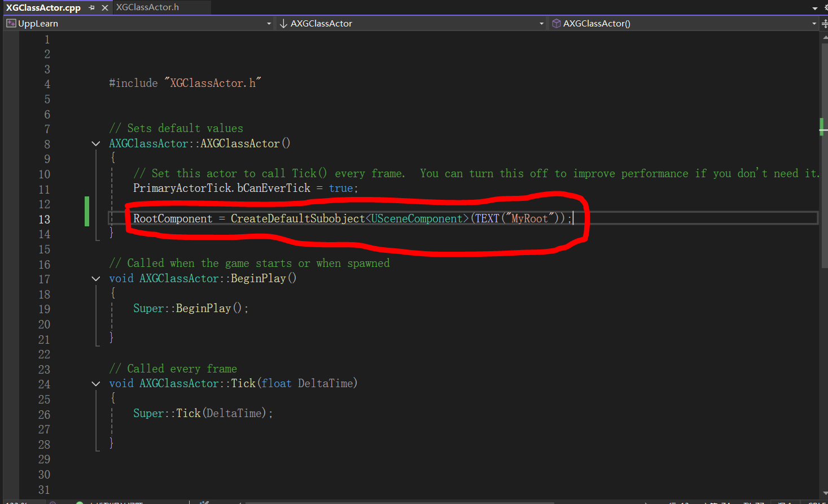
Task: Click the "true" keyword on line 11
Action: tap(341, 189)
